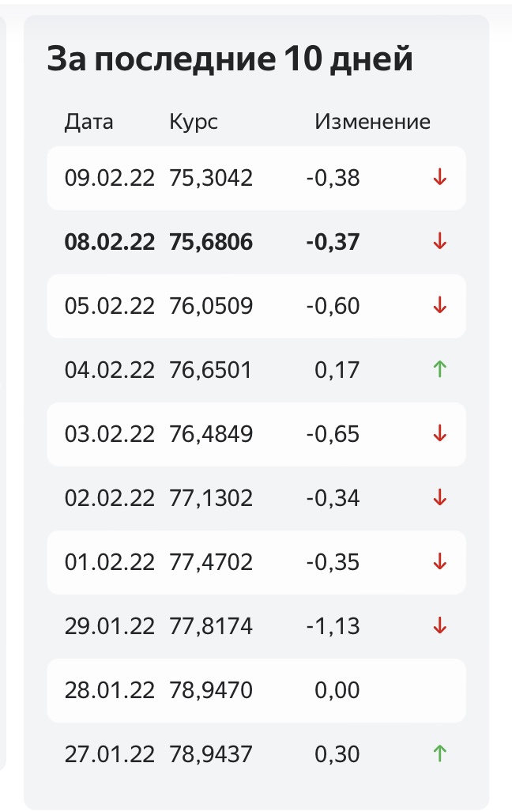Click the red down arrow for 01.02.22
Viewport: 512px width, 812px height.
click(x=439, y=562)
